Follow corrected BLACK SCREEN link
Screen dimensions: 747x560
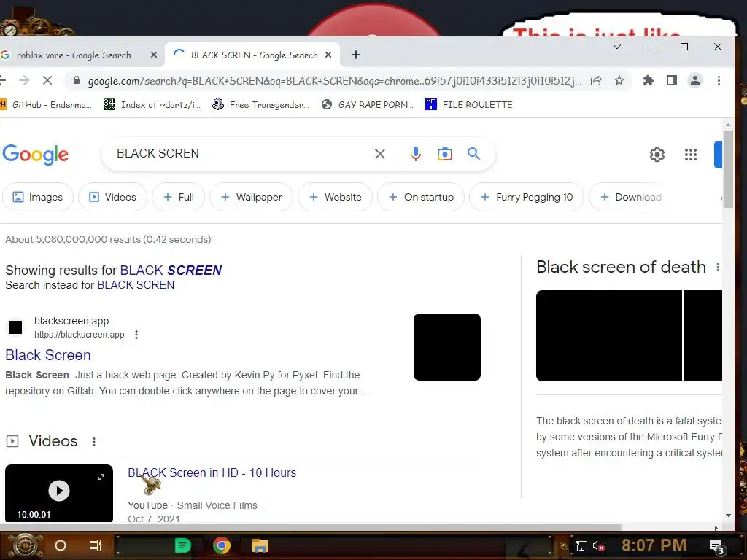click(171, 271)
